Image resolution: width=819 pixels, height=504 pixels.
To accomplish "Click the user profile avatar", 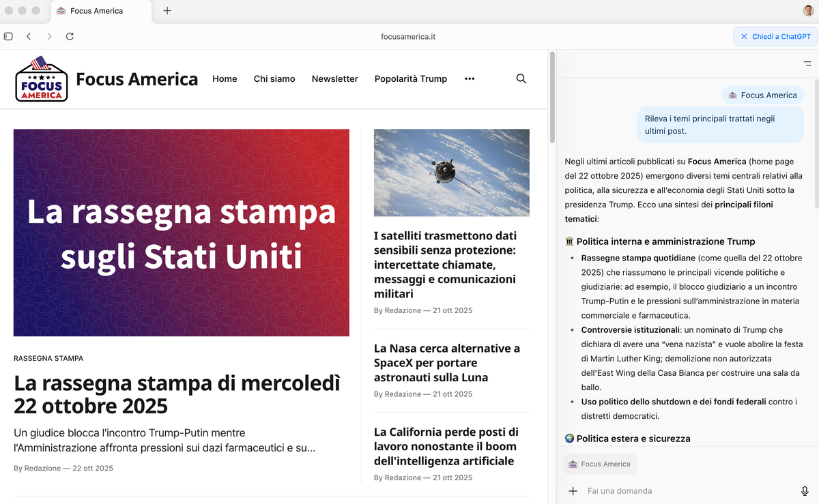I will (x=808, y=11).
